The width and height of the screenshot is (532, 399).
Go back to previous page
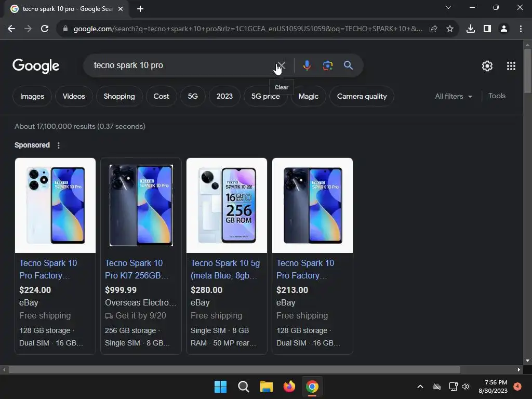click(11, 29)
